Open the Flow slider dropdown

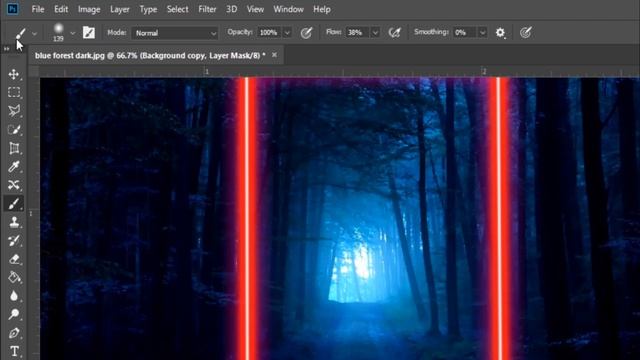[375, 33]
